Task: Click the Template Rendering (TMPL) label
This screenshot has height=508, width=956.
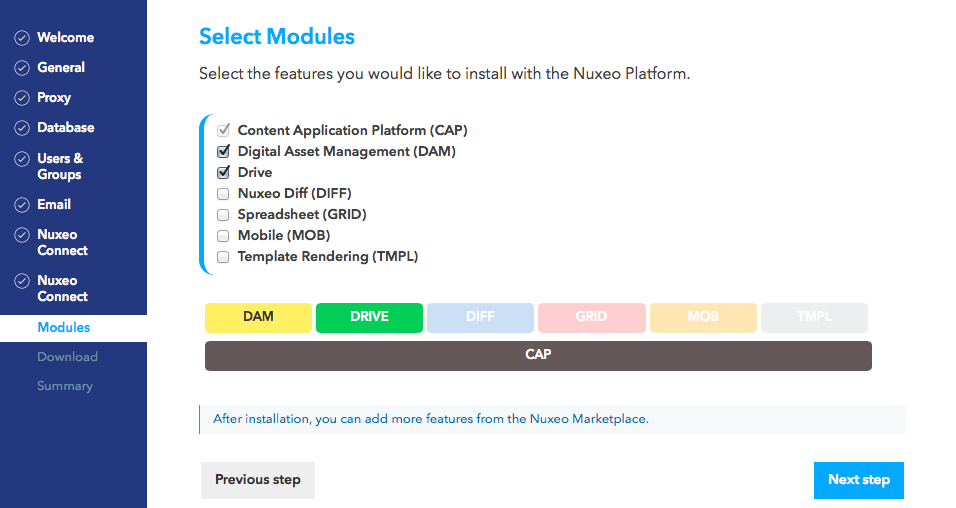Action: (328, 257)
